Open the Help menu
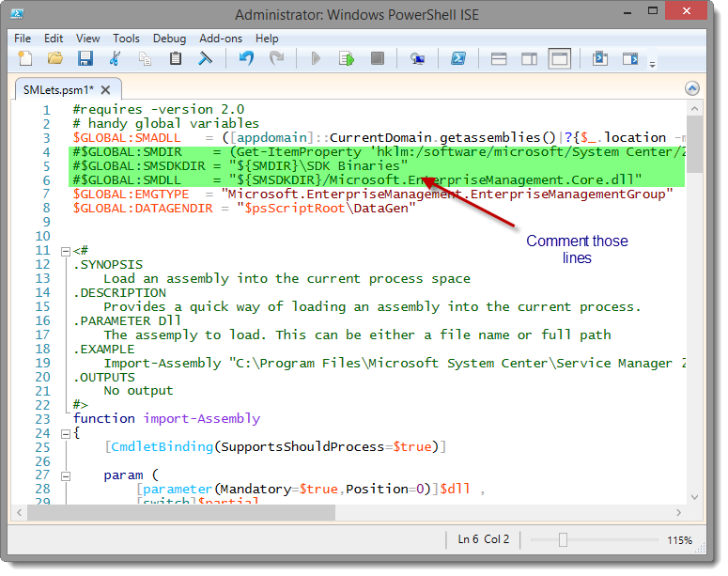This screenshot has height=576, width=728. click(x=267, y=39)
